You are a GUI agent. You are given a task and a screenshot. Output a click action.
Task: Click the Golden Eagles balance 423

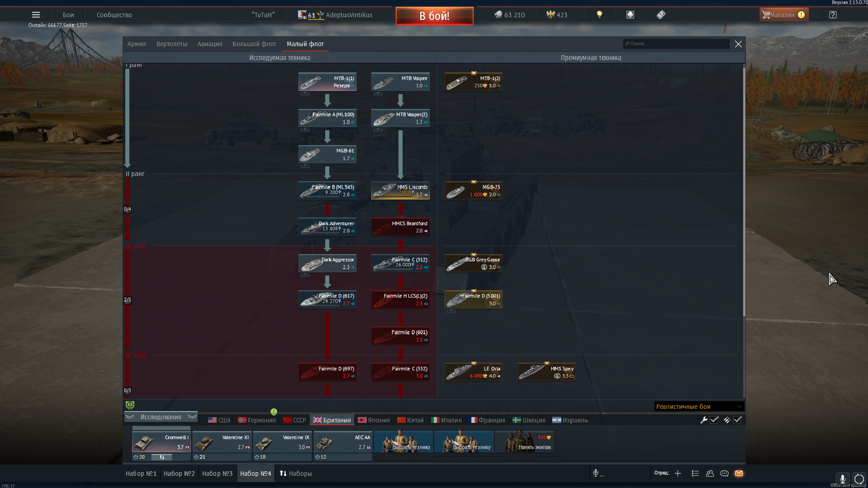(x=557, y=15)
